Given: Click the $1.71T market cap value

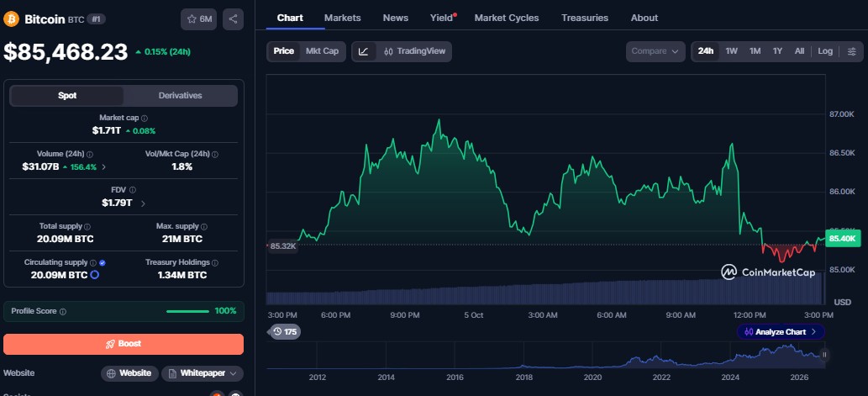Looking at the screenshot, I should (107, 131).
